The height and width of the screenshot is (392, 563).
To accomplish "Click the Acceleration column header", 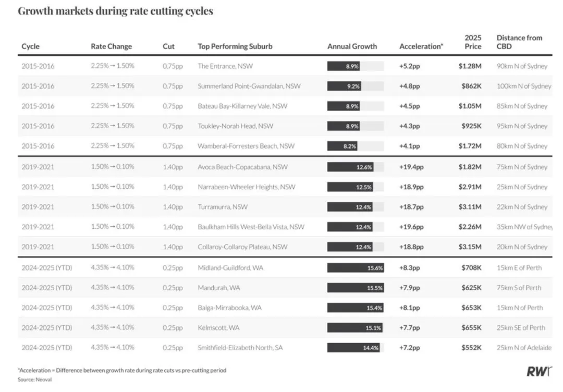I will pyautogui.click(x=421, y=46).
